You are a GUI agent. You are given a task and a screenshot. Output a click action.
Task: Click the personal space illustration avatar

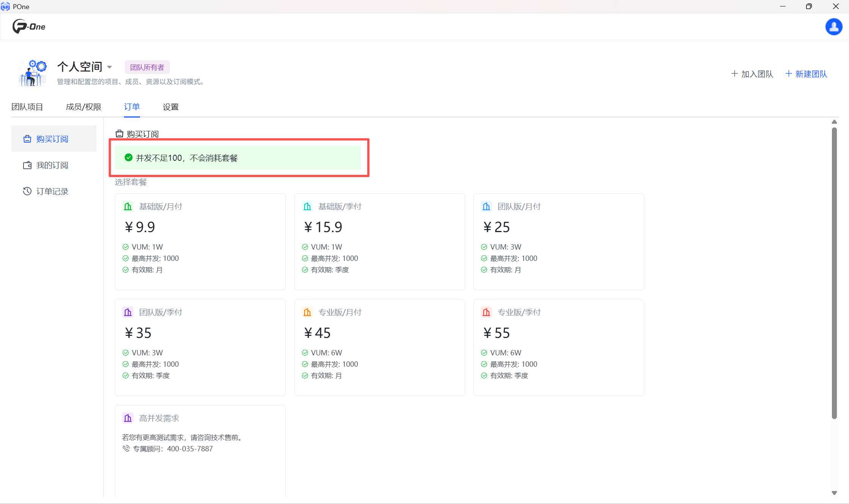(x=33, y=73)
